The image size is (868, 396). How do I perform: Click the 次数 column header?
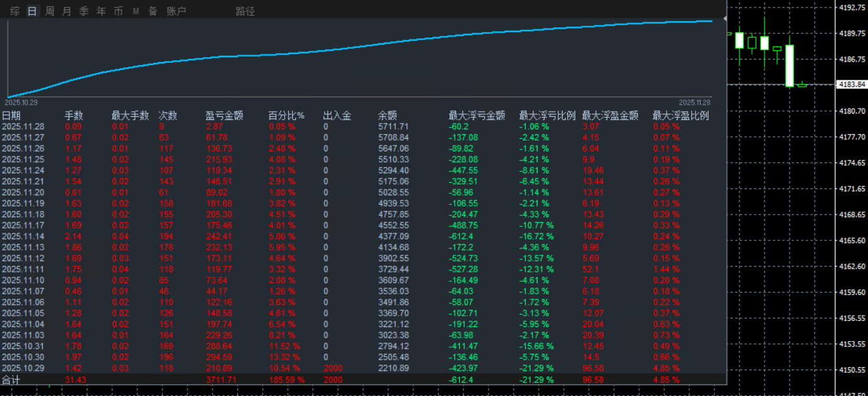[168, 115]
